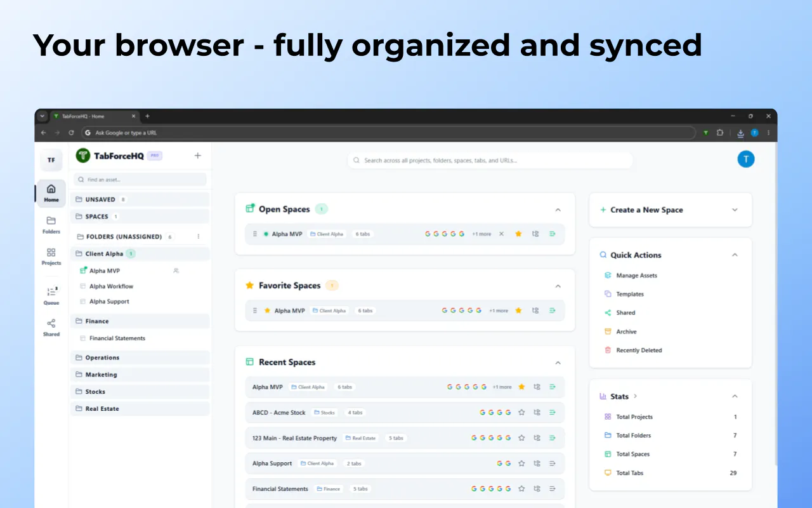The height and width of the screenshot is (508, 812).
Task: Open the Queue sidebar section
Action: [x=51, y=295]
